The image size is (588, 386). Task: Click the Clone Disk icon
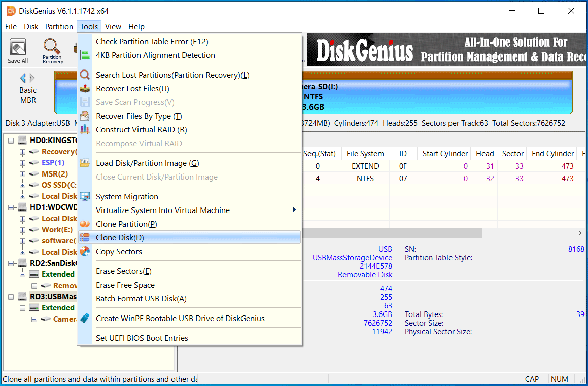[85, 237]
